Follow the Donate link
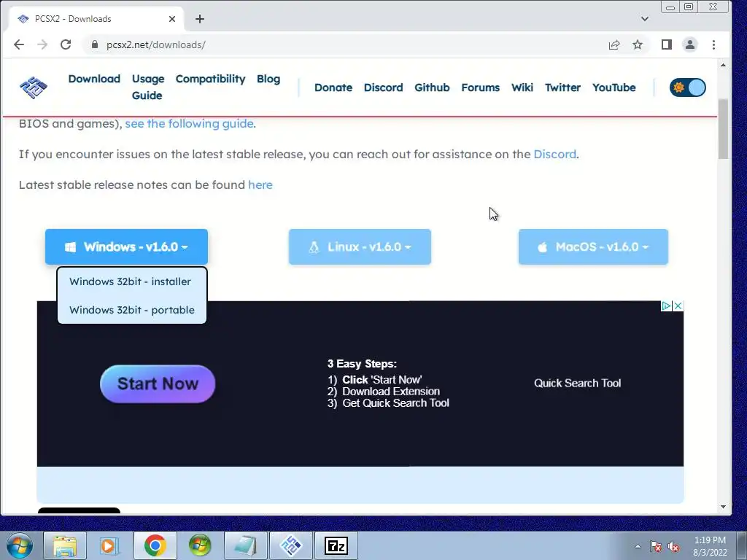Screen dimensions: 747x560 tap(333, 87)
